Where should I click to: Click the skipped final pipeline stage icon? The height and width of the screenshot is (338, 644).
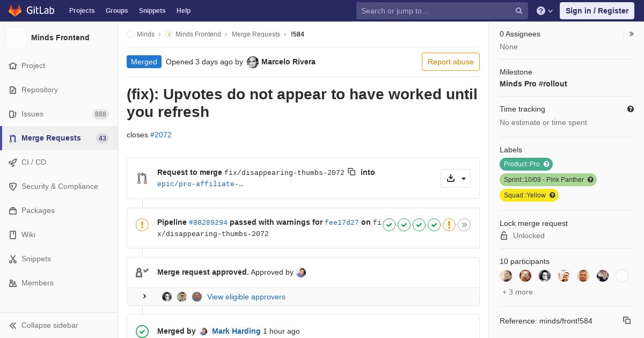coord(464,225)
